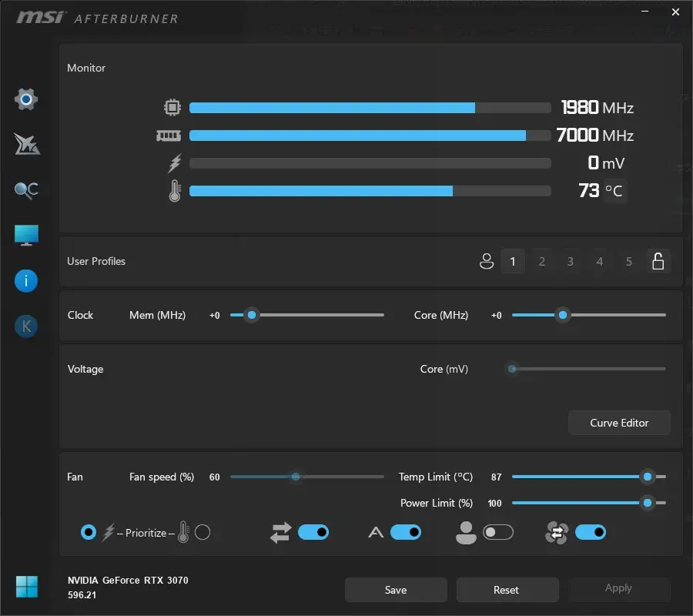Select user profile 4

[600, 261]
